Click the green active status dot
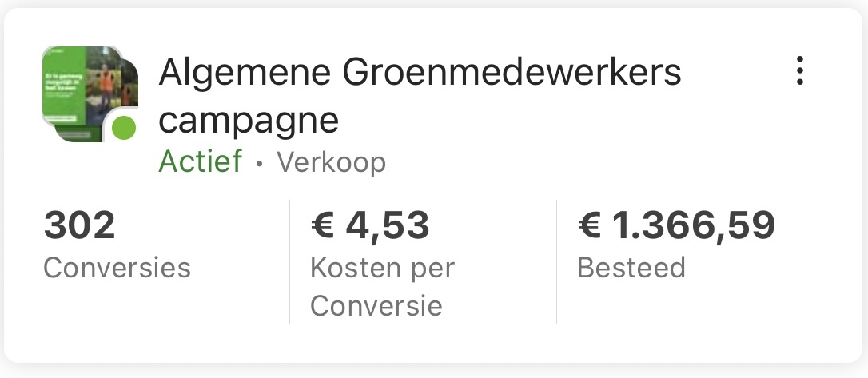Screen dimensions: 868x378 (123, 127)
